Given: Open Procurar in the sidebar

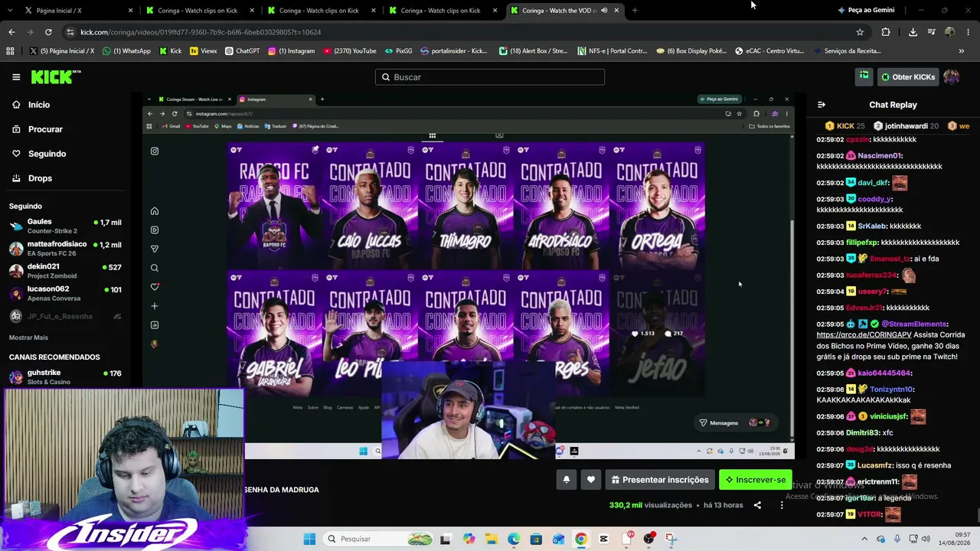Looking at the screenshot, I should tap(45, 129).
